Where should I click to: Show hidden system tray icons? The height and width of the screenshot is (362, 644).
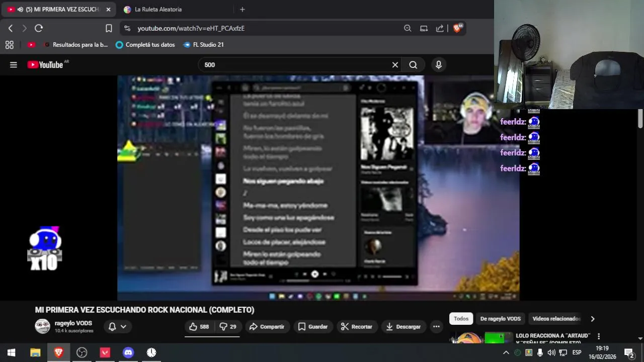(506, 352)
